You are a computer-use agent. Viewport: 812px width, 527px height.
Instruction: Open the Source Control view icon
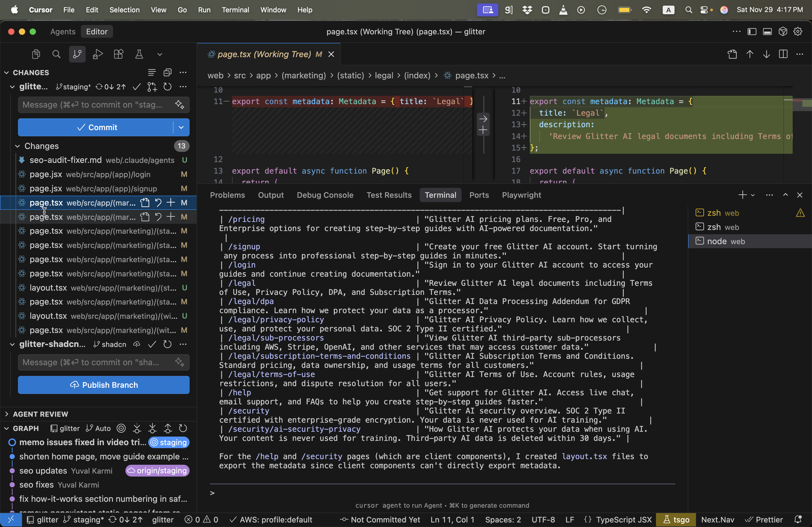(x=77, y=54)
